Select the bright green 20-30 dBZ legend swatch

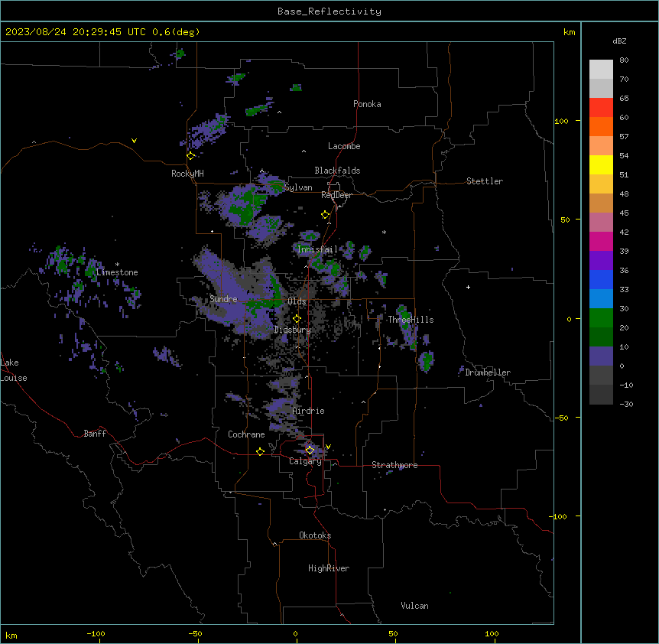click(601, 318)
